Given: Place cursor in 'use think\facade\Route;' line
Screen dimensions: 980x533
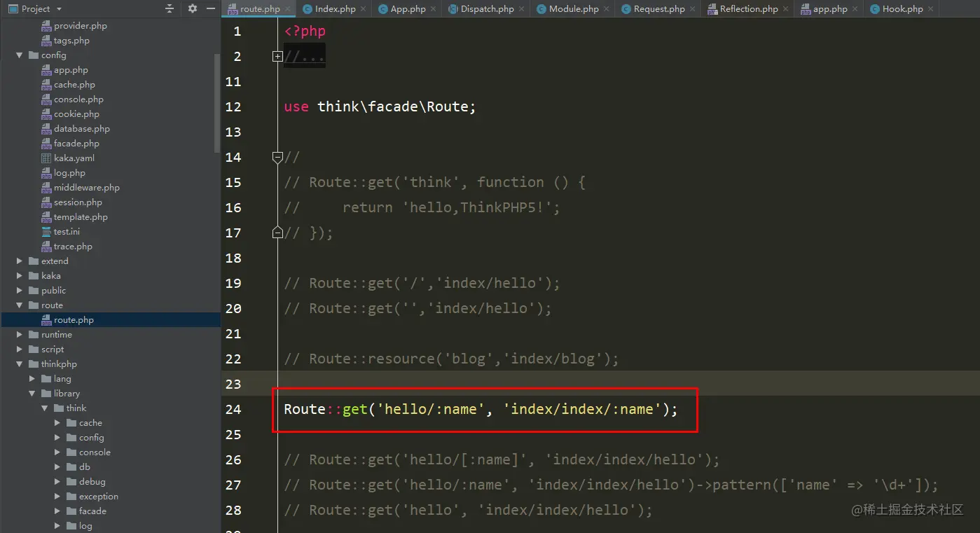Looking at the screenshot, I should pyautogui.click(x=380, y=106).
